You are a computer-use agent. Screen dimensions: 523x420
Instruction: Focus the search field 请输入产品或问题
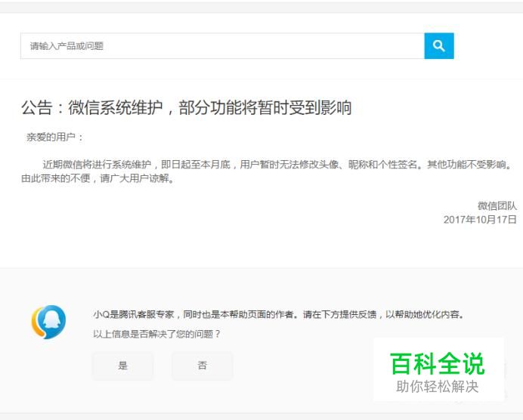222,45
